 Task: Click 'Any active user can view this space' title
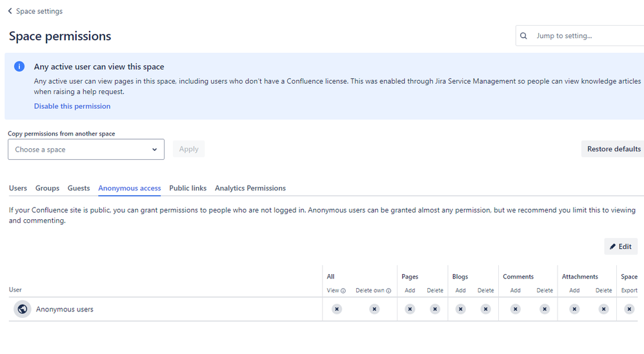pos(99,66)
